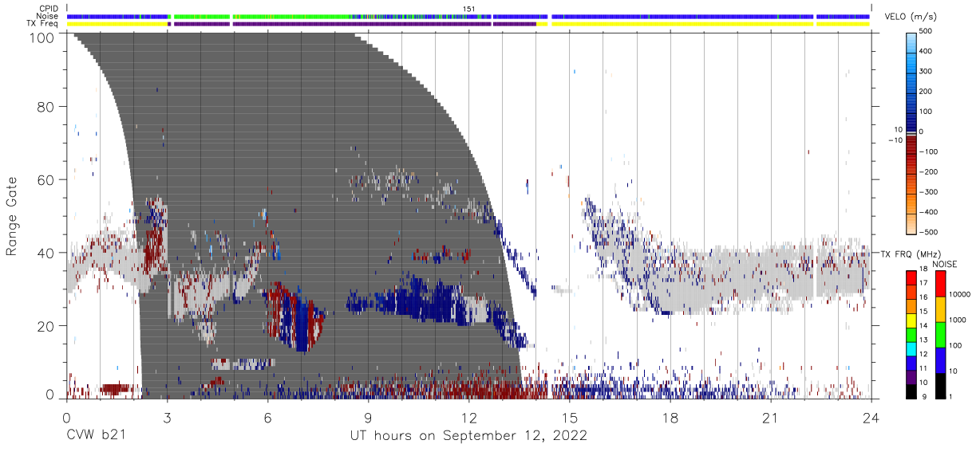Screen dimensions: 980x452
Task: Click the TX FRQ (MHz) legend title
Action: (x=911, y=254)
